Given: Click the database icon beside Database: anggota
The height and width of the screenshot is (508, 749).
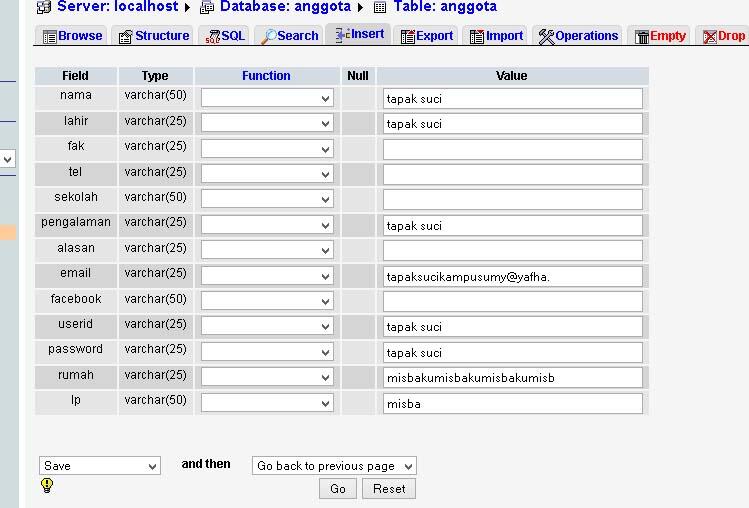Looking at the screenshot, I should 207,7.
